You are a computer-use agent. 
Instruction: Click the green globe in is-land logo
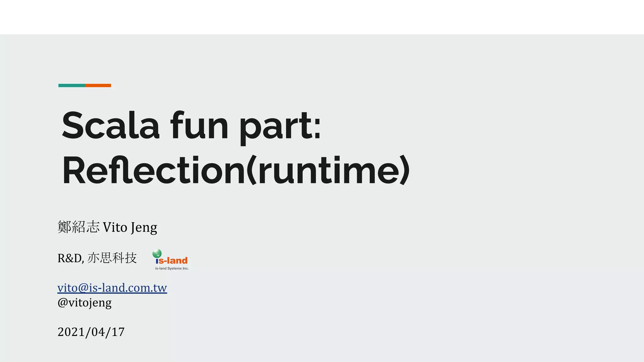157,253
